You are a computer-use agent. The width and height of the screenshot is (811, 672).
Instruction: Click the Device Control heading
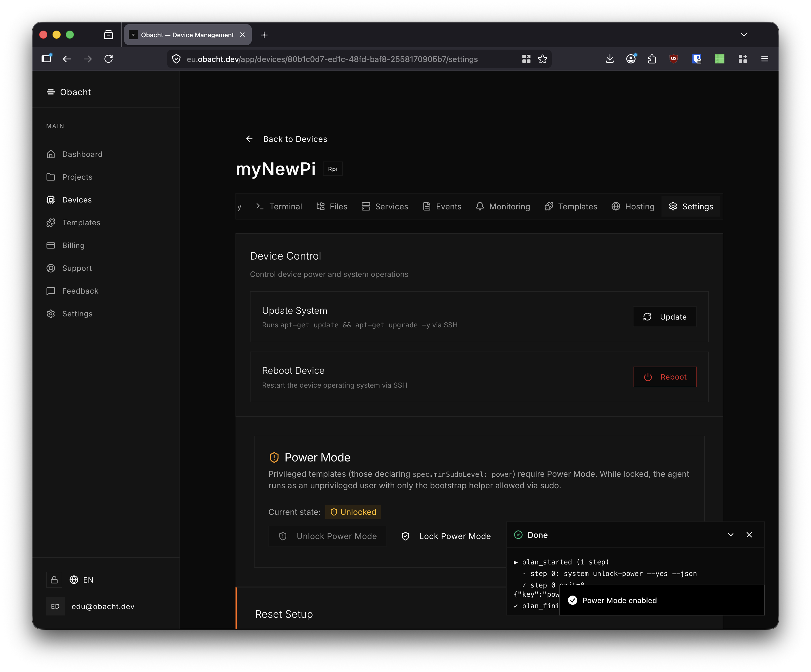(x=285, y=256)
